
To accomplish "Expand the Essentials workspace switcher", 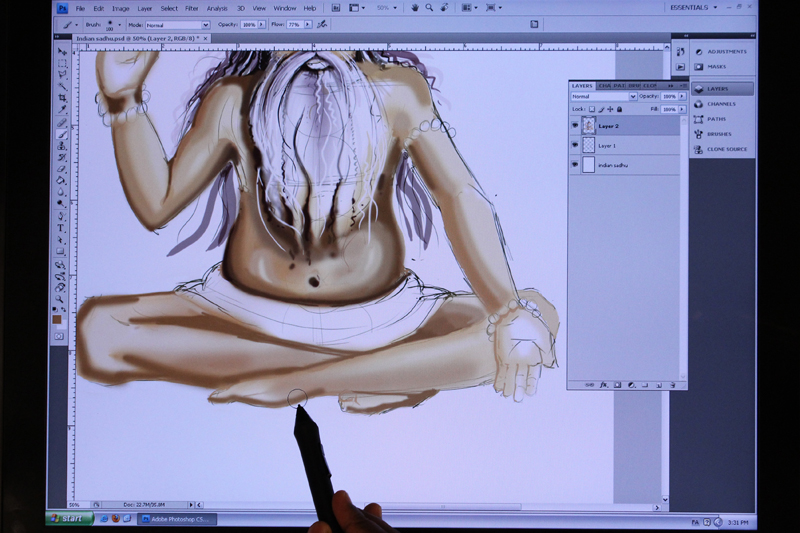I will coord(696,7).
